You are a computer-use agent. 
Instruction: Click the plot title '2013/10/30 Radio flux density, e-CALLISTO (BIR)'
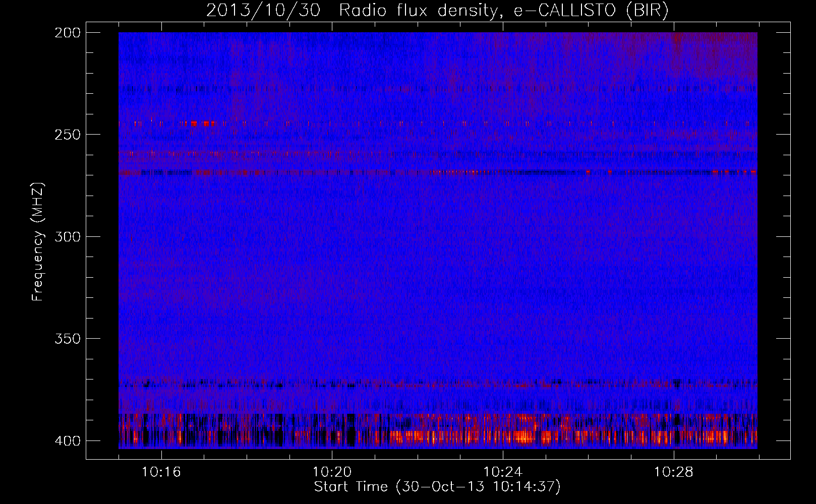click(437, 11)
